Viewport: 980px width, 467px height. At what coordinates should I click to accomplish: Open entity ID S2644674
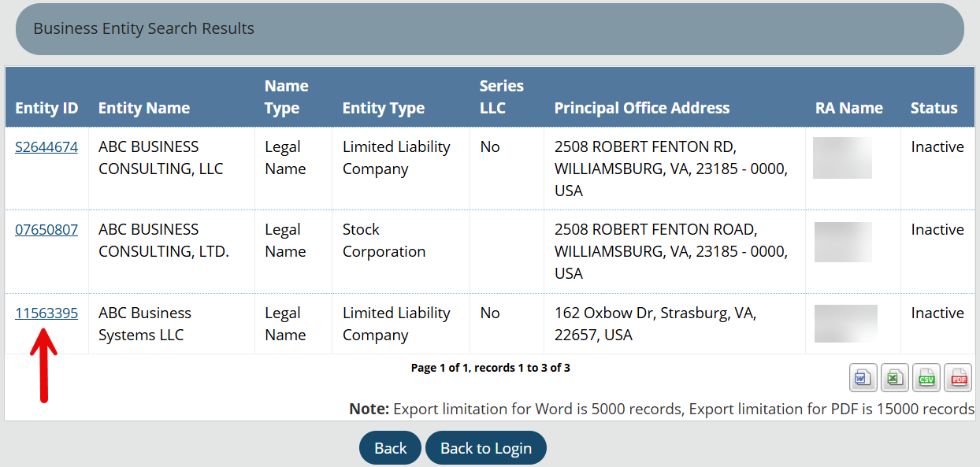pos(46,146)
